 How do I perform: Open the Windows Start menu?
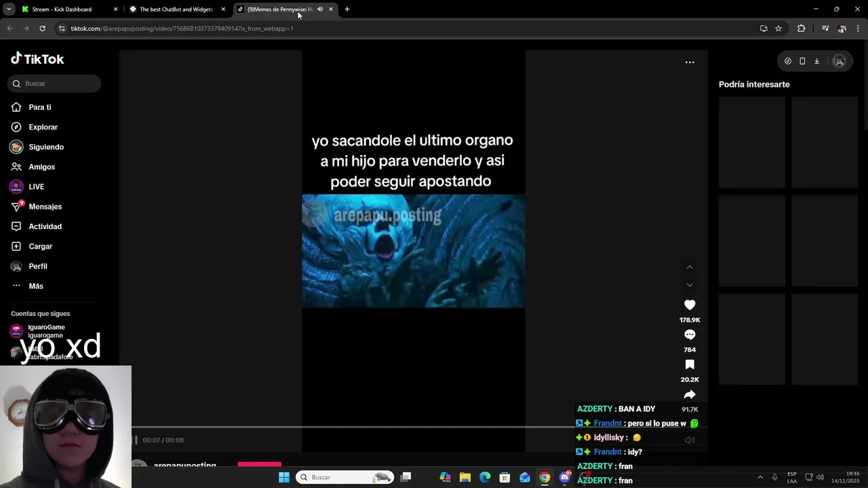click(x=284, y=477)
